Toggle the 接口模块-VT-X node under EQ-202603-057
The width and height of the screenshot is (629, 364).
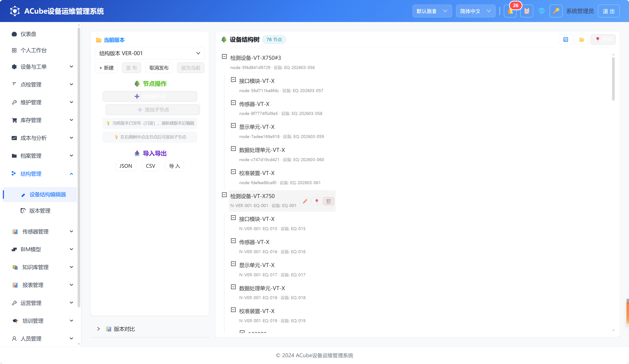coord(233,80)
